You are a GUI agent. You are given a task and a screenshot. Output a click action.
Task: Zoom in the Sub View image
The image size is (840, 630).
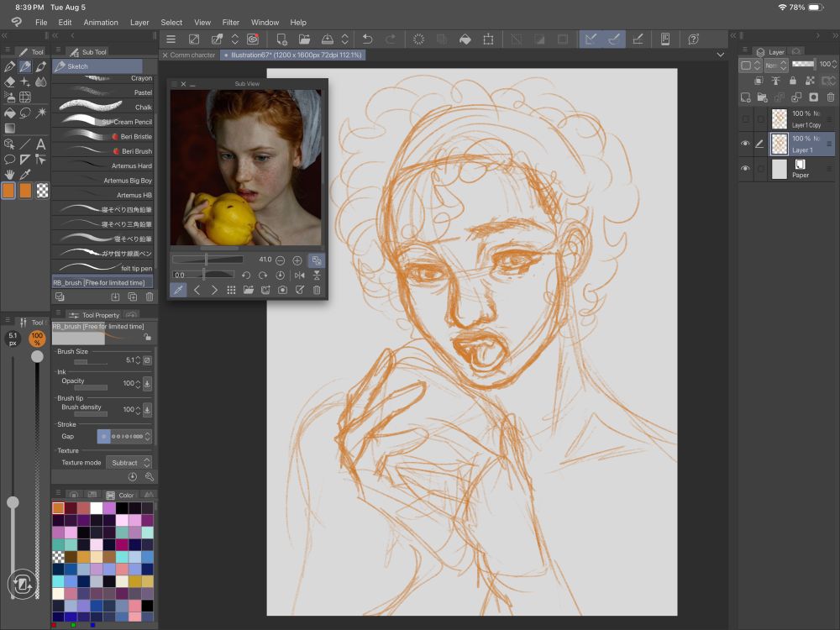(297, 260)
